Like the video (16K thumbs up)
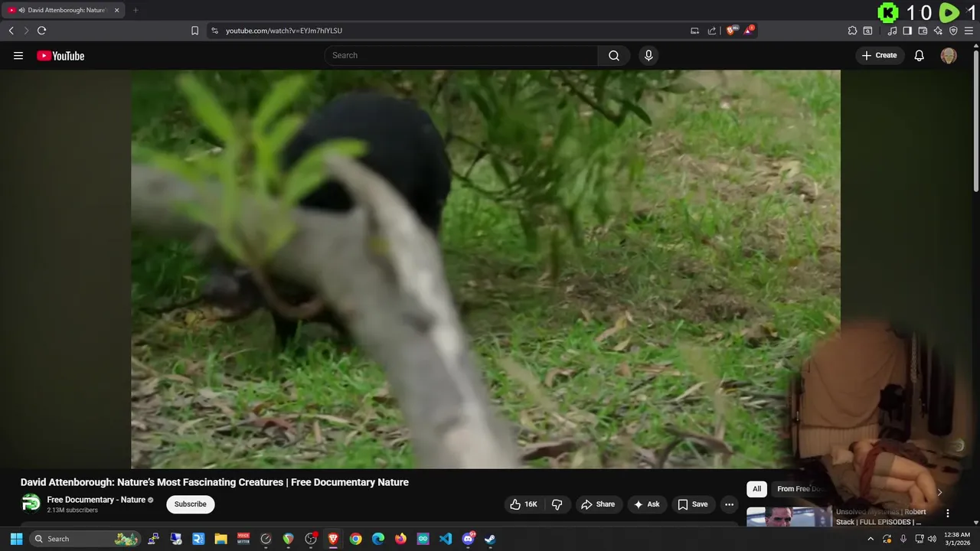 coord(524,504)
